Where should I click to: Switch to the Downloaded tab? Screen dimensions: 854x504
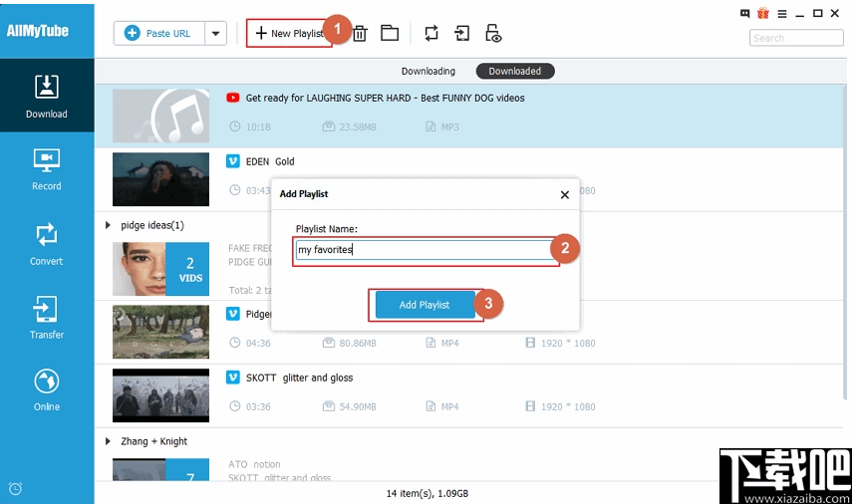pyautogui.click(x=514, y=71)
